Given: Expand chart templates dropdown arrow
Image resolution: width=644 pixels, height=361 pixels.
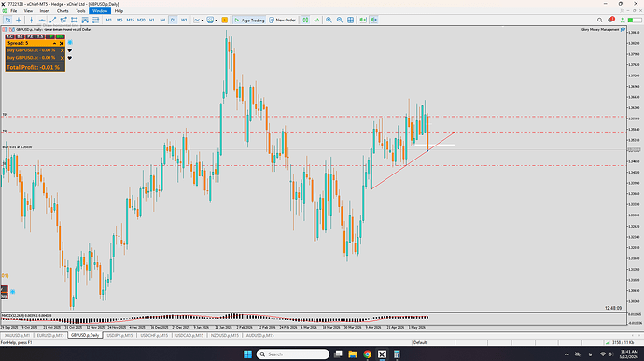Looking at the screenshot, I should click(x=217, y=21).
